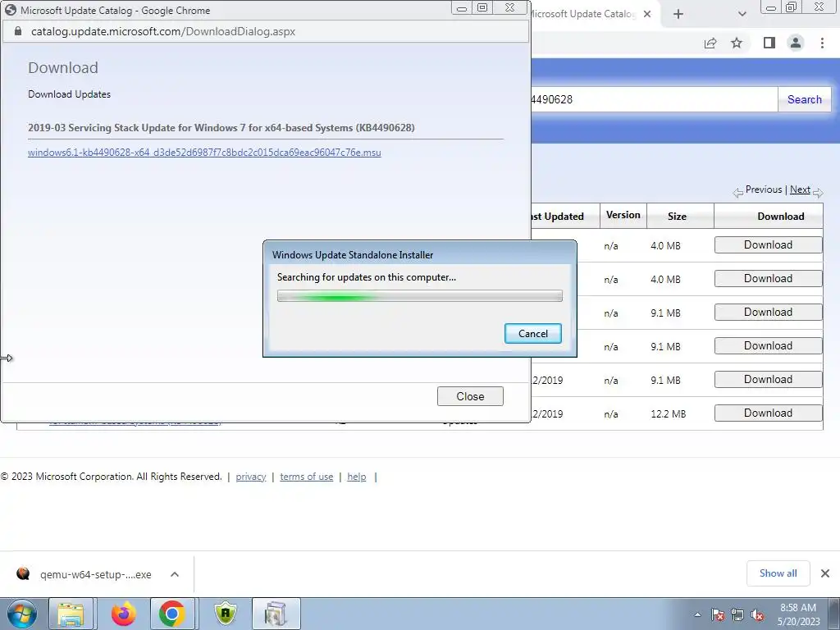Open the help link in footer
The width and height of the screenshot is (840, 630).
pos(356,477)
